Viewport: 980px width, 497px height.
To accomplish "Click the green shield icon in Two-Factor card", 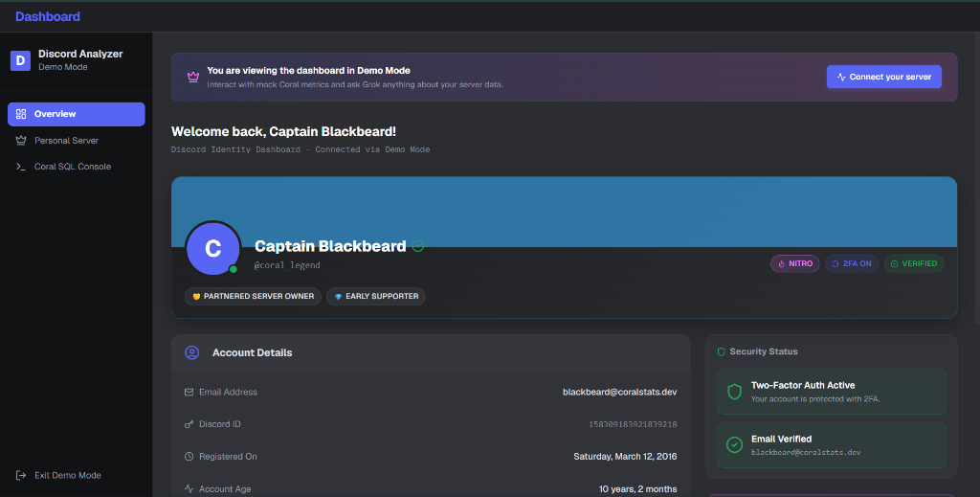I will click(x=734, y=392).
